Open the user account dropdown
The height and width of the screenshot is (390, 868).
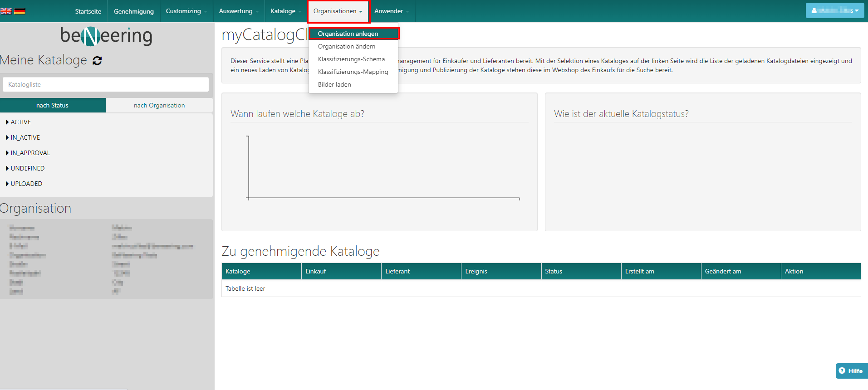[x=834, y=10]
